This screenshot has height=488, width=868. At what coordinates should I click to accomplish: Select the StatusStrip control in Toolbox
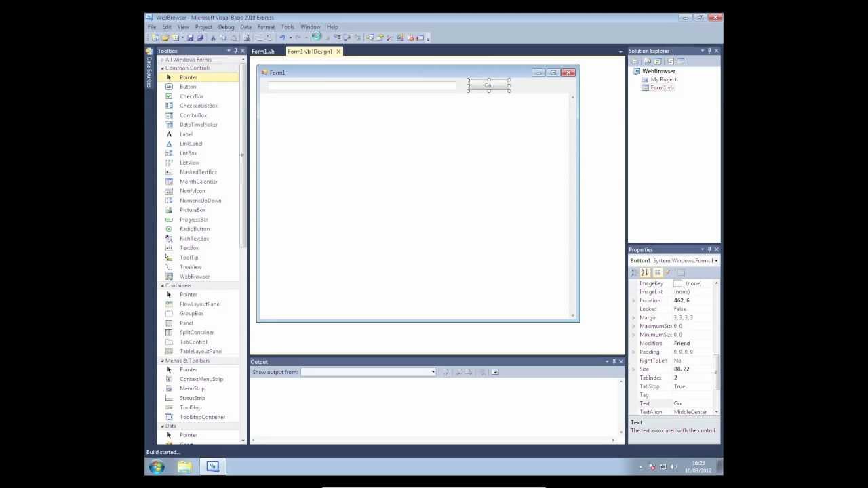pos(192,398)
